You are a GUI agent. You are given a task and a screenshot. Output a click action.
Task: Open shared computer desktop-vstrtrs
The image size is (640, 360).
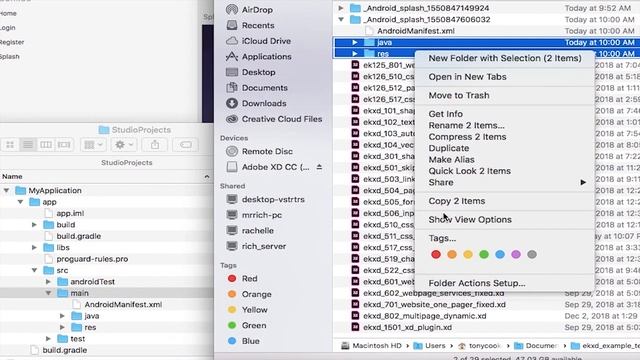265,199
